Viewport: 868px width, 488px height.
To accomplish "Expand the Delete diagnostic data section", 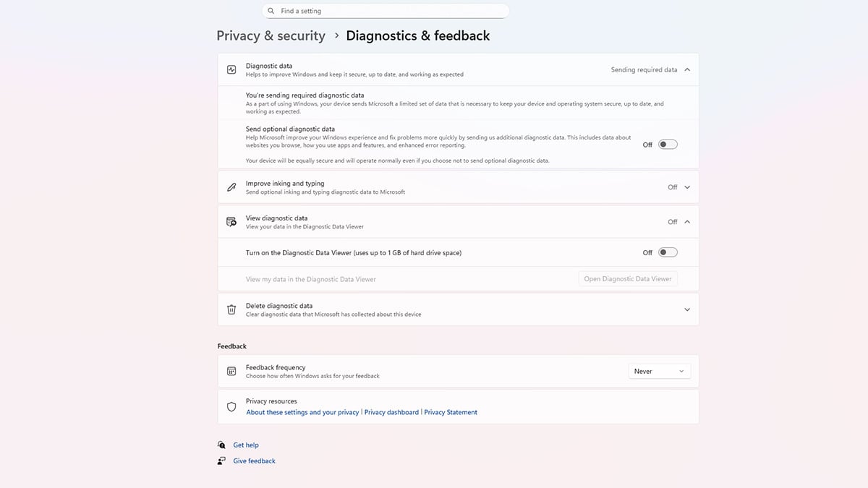I will 688,309.
